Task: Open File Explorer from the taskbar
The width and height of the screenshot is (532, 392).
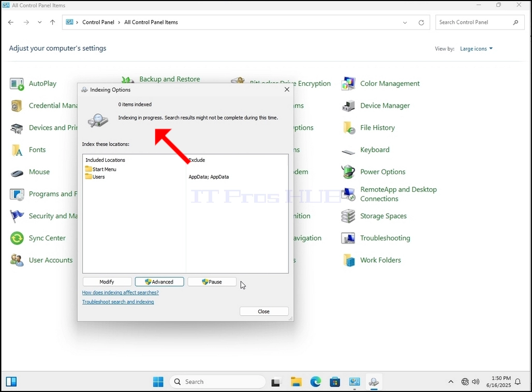Action: click(x=296, y=382)
